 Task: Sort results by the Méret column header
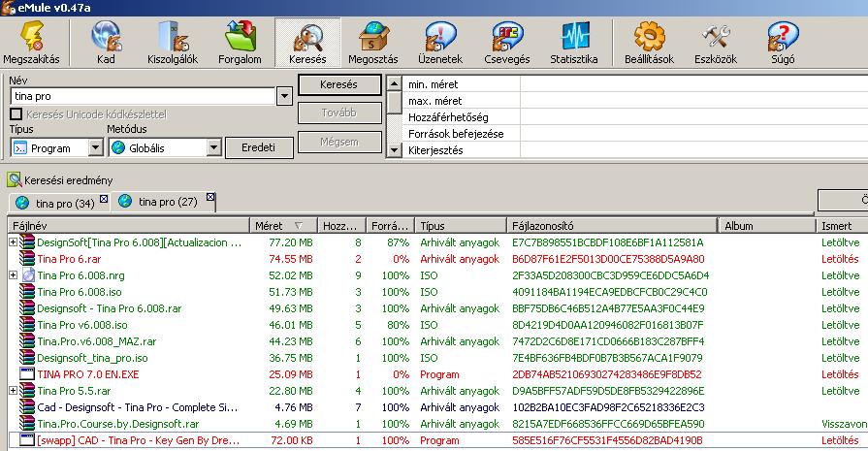coord(283,226)
